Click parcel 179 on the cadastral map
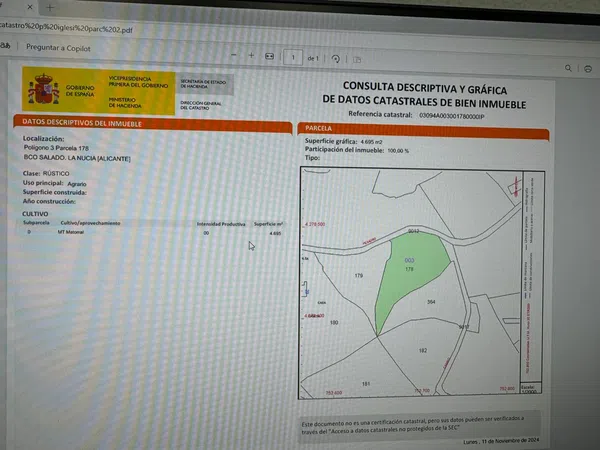 [x=358, y=275]
